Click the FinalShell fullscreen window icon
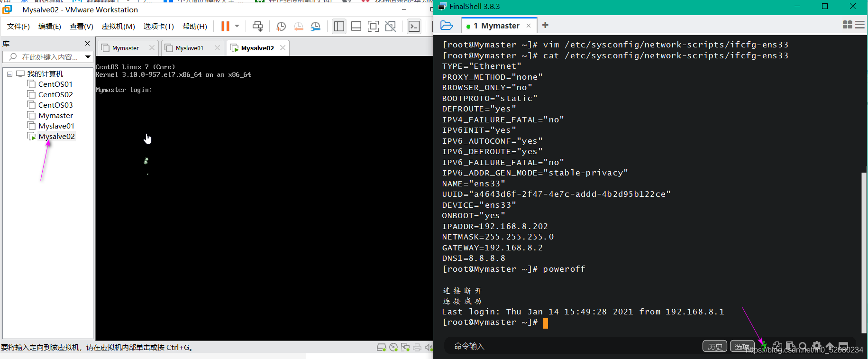 click(x=843, y=346)
